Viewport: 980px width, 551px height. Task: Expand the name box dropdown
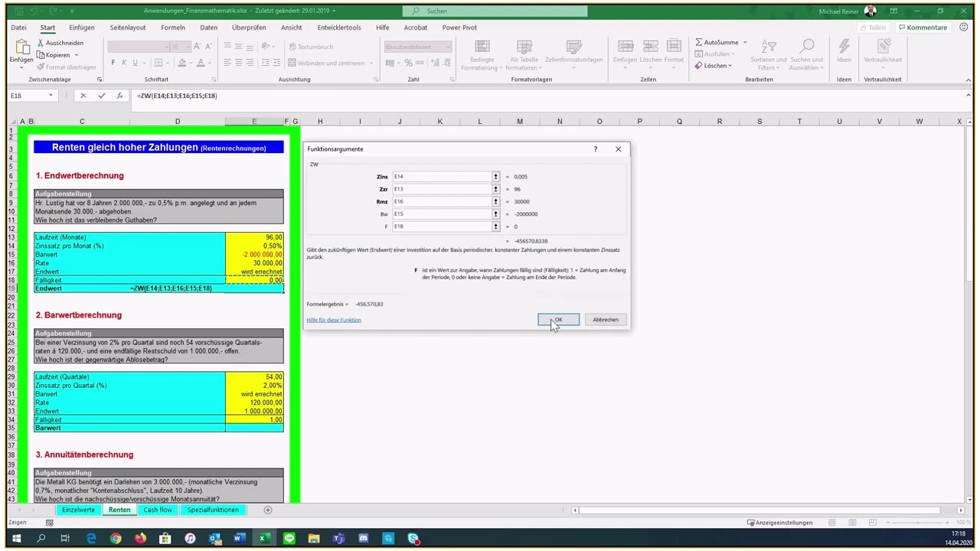[x=51, y=96]
